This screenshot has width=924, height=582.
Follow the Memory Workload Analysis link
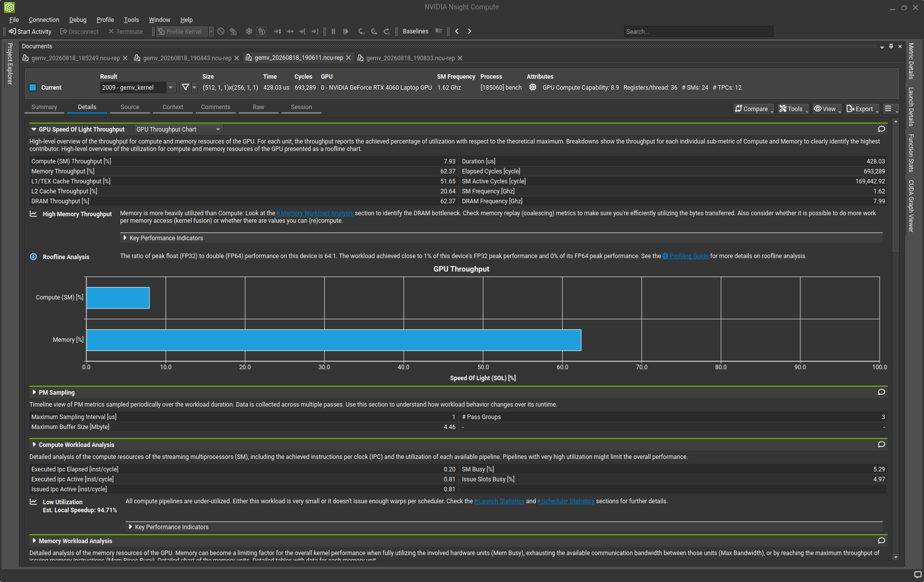[315, 213]
